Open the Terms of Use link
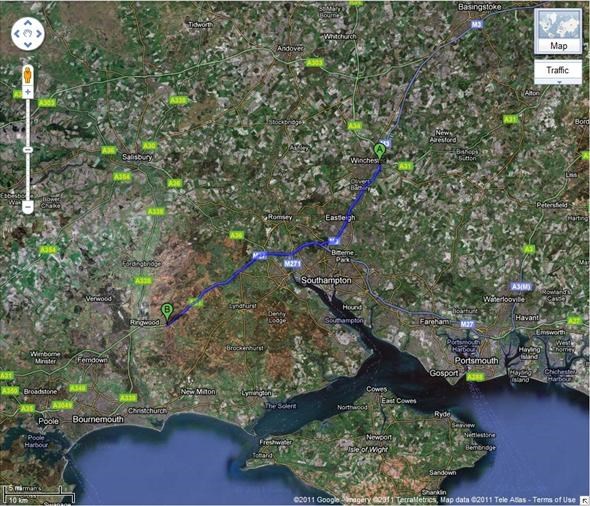590x506 pixels. [554, 500]
